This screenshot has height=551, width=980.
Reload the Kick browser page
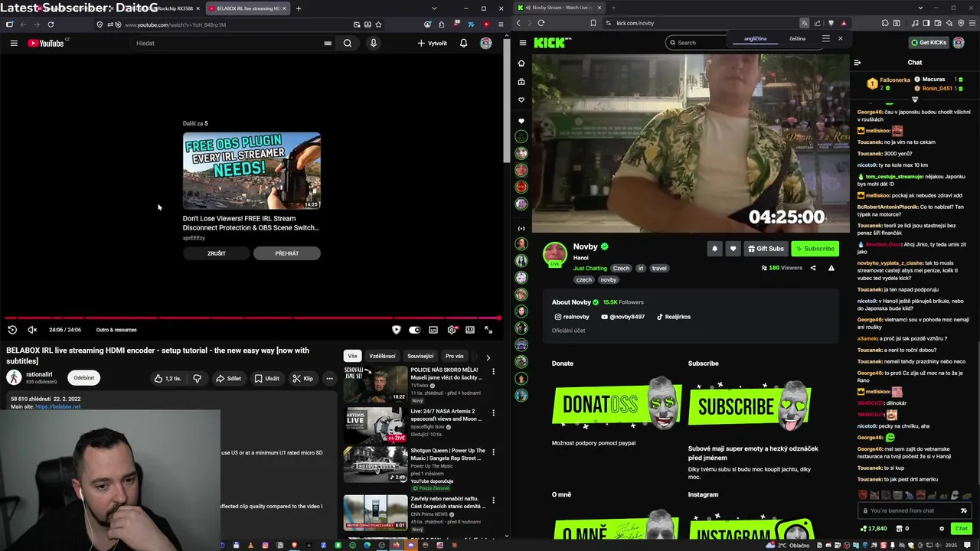pyautogui.click(x=541, y=23)
